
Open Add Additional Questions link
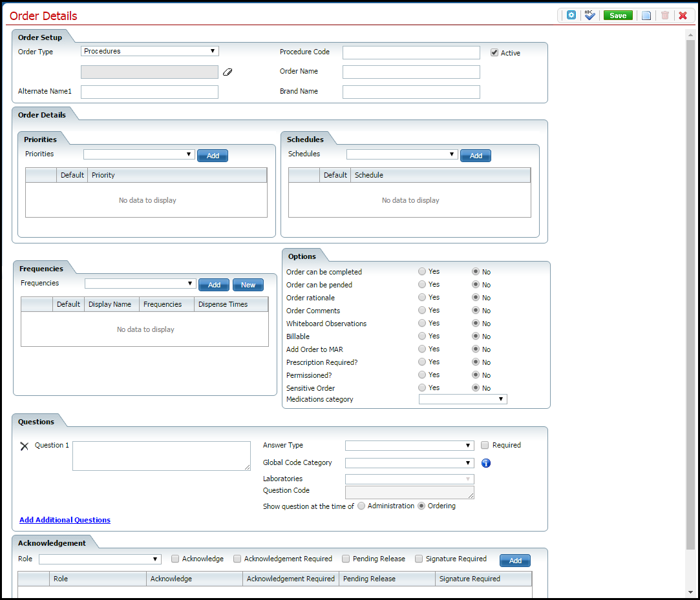pos(65,520)
